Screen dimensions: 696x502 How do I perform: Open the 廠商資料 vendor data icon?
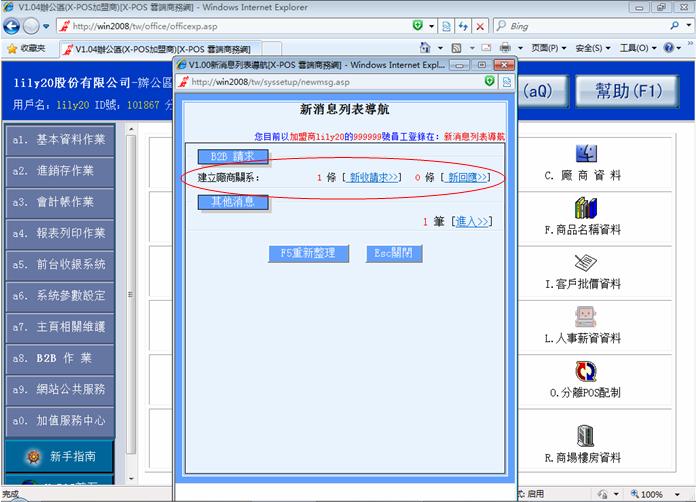click(x=585, y=153)
